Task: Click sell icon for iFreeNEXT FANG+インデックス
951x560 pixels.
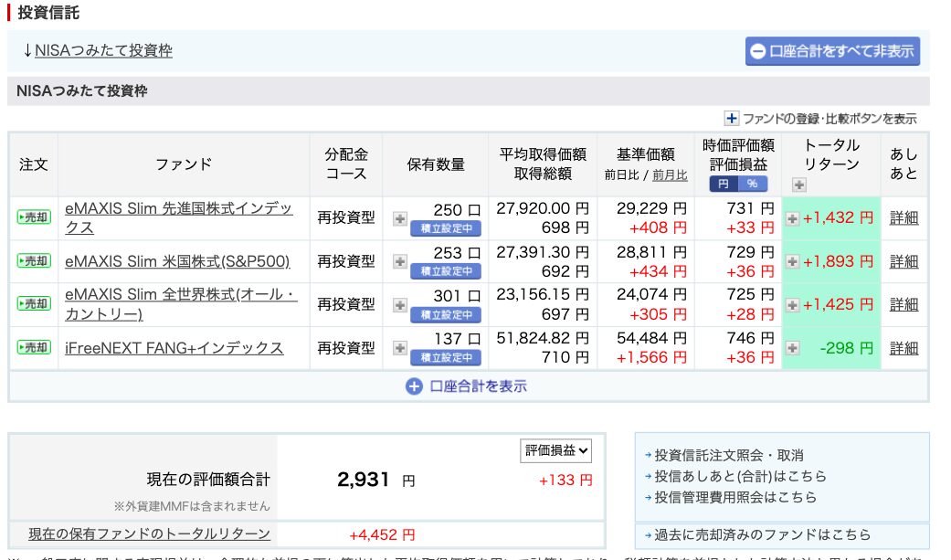Action: coord(33,348)
